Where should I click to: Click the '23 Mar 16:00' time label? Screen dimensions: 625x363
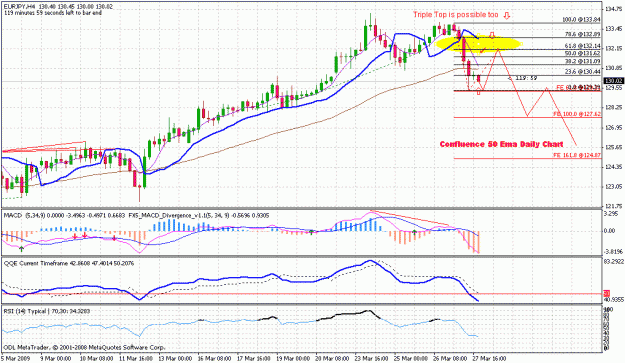371,359
